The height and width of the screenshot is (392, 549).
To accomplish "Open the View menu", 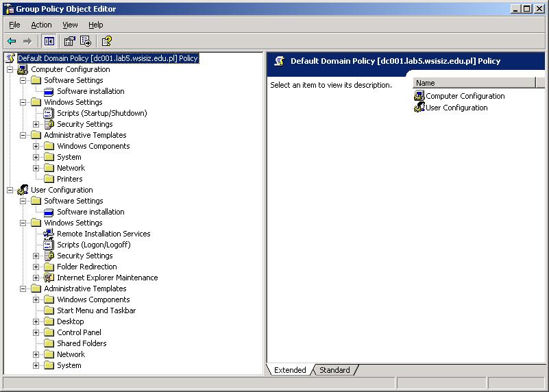I will point(70,25).
